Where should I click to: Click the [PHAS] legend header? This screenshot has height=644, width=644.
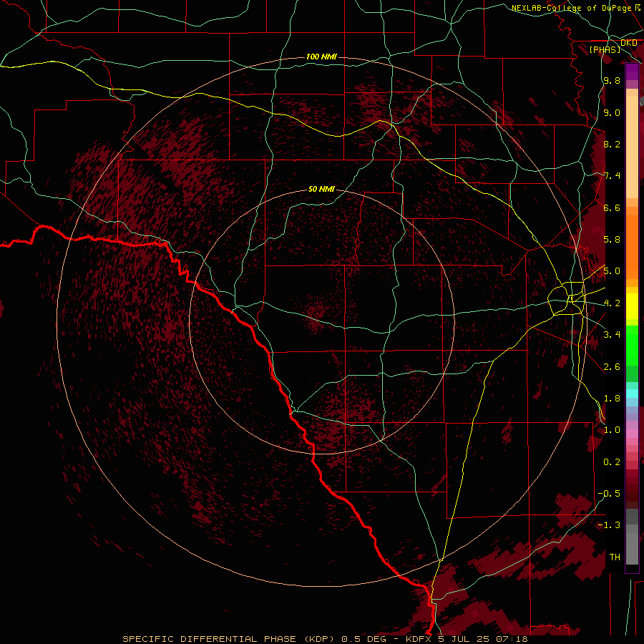click(x=605, y=50)
